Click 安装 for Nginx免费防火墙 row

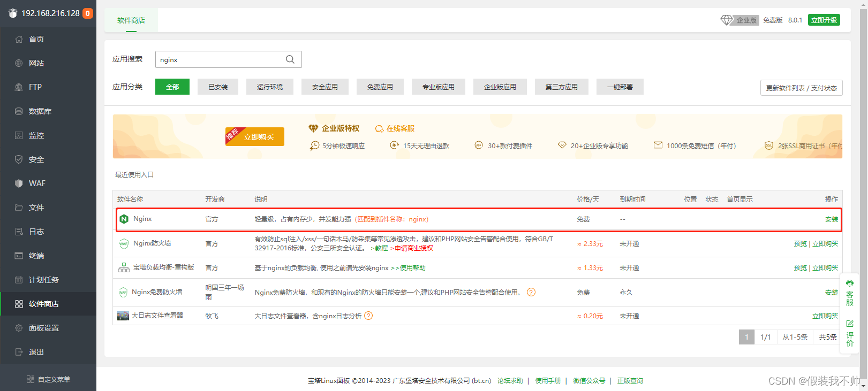[x=832, y=293]
